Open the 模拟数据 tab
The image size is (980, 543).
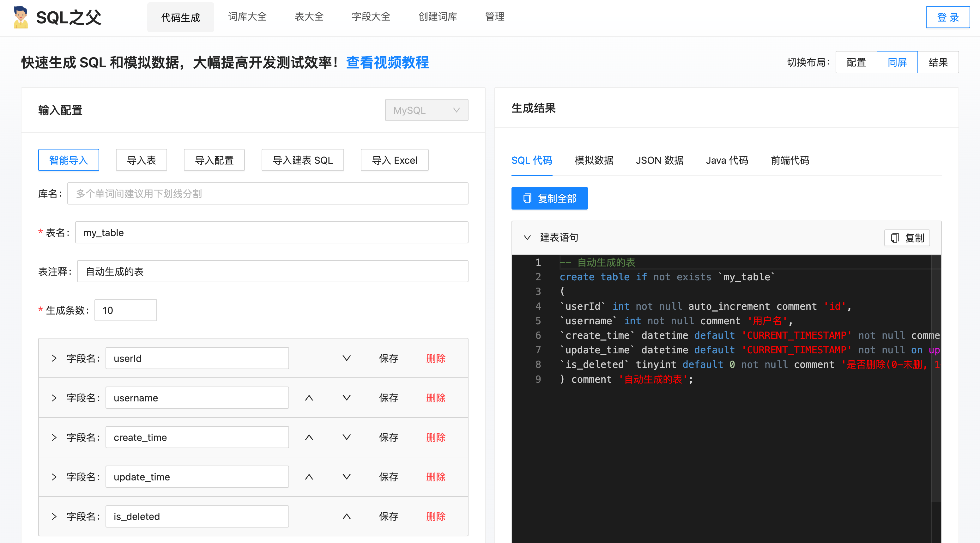[x=594, y=160]
